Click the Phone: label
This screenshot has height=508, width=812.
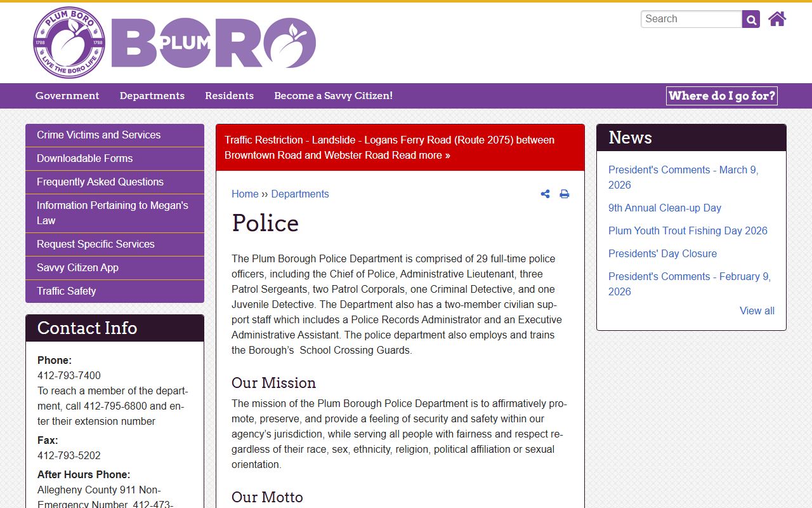click(x=55, y=360)
